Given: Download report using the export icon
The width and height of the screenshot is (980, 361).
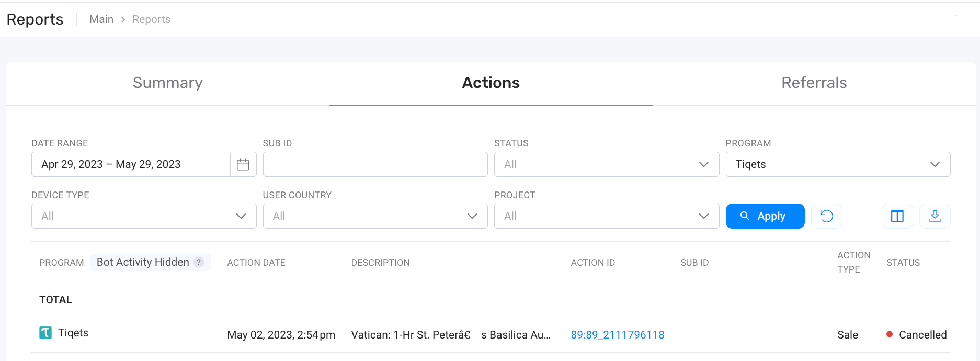Looking at the screenshot, I should point(935,216).
